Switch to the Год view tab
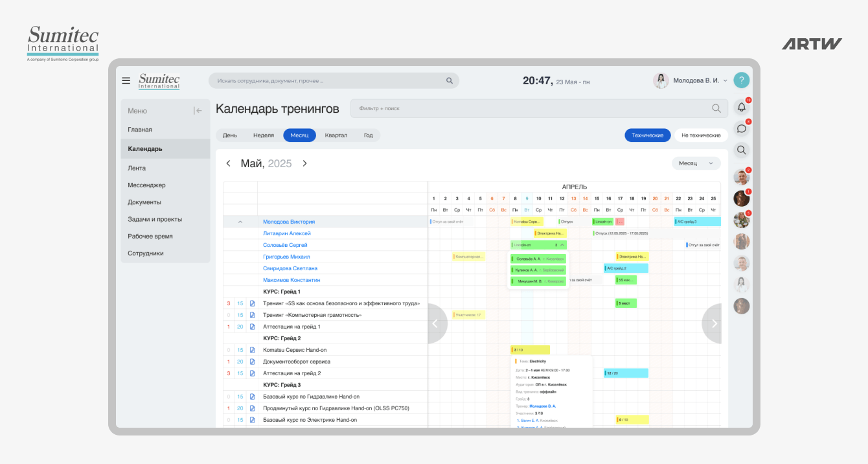Image resolution: width=868 pixels, height=464 pixels. pos(369,135)
